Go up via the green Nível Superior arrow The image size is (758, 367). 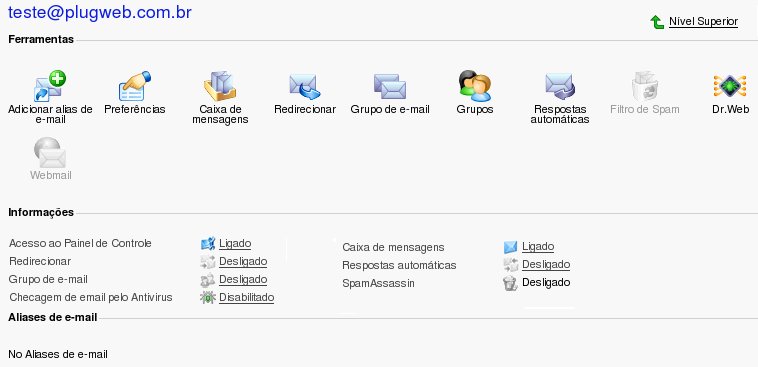click(657, 22)
